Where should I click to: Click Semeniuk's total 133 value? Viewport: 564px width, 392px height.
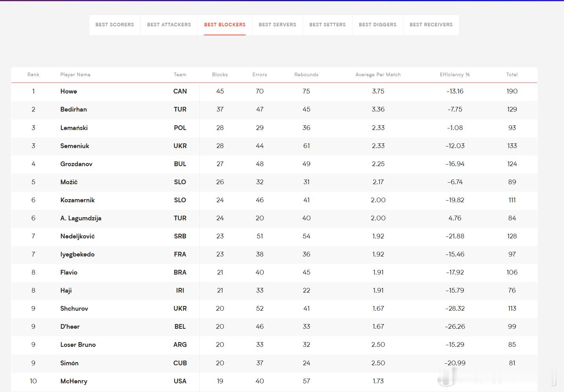pos(512,146)
